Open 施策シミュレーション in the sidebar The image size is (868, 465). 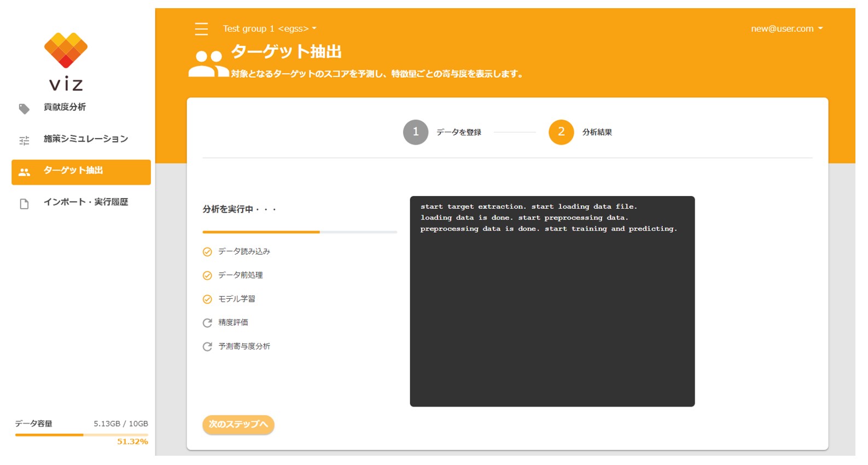click(81, 139)
